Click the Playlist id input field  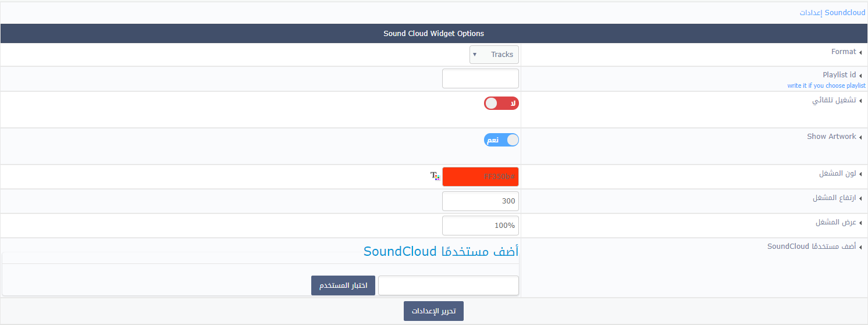coord(481,78)
